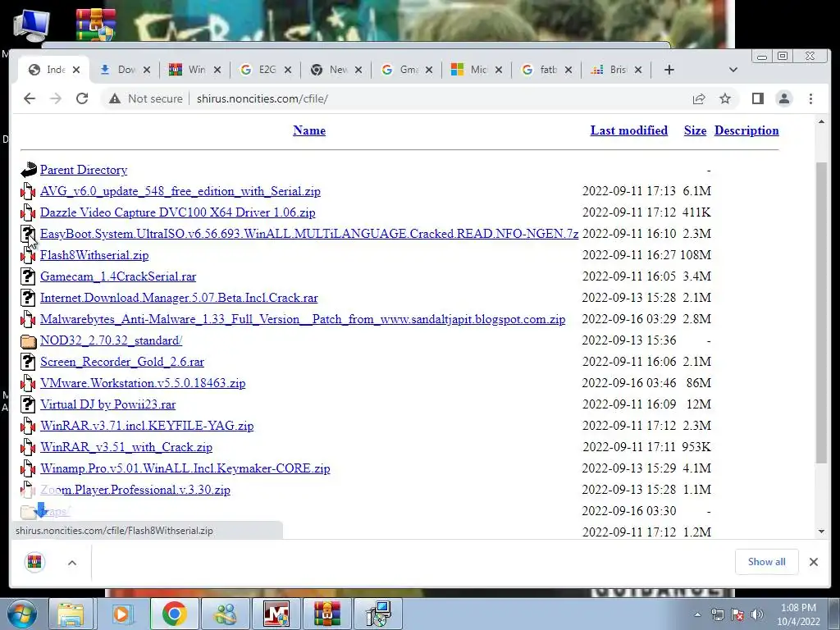The width and height of the screenshot is (840, 630).
Task: Open WinRAR from the taskbar
Action: point(327,614)
